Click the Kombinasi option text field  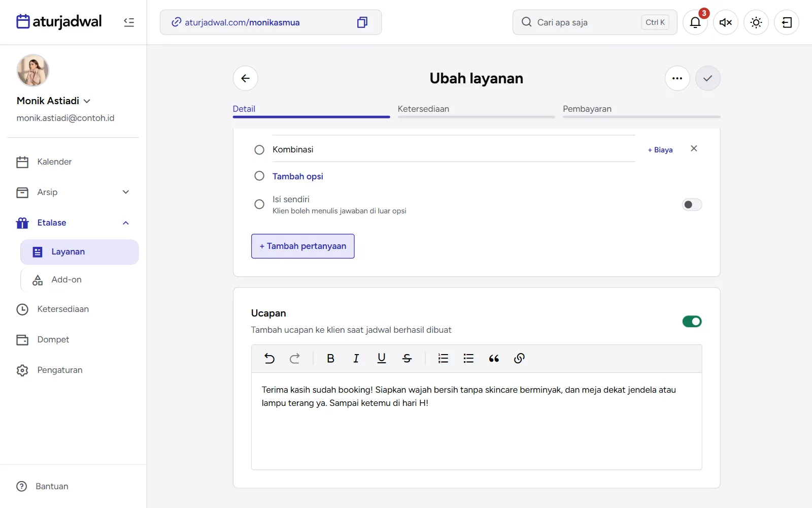454,149
